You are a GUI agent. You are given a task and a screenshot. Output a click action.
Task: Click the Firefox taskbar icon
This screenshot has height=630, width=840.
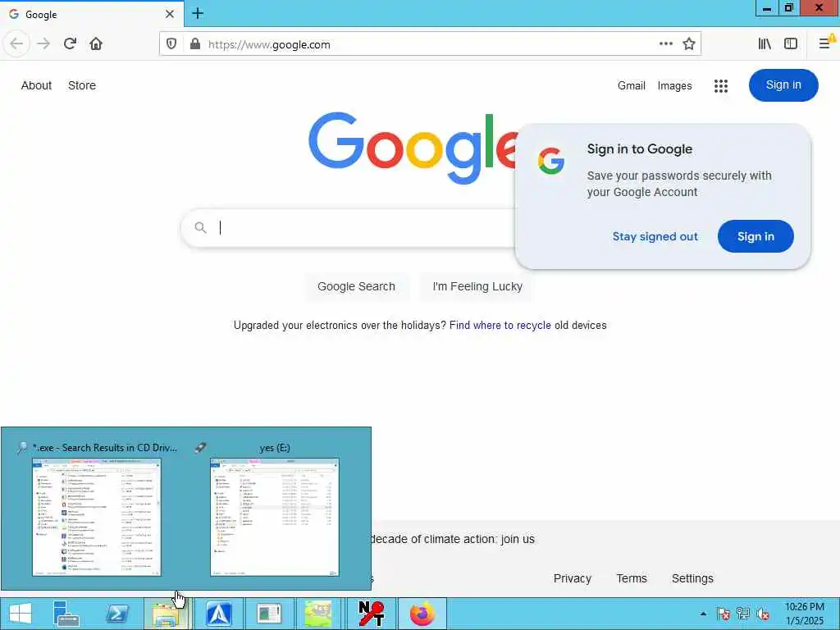422,614
